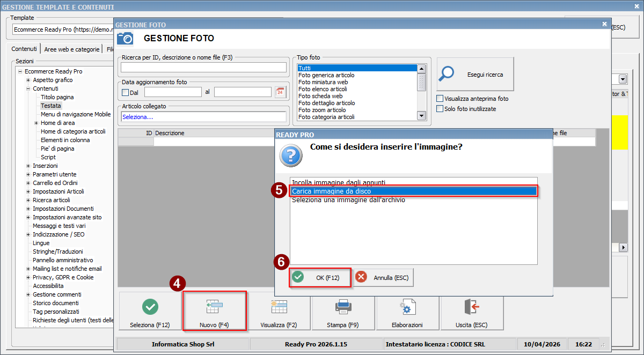Enable the Dal date checkbox

(x=126, y=92)
